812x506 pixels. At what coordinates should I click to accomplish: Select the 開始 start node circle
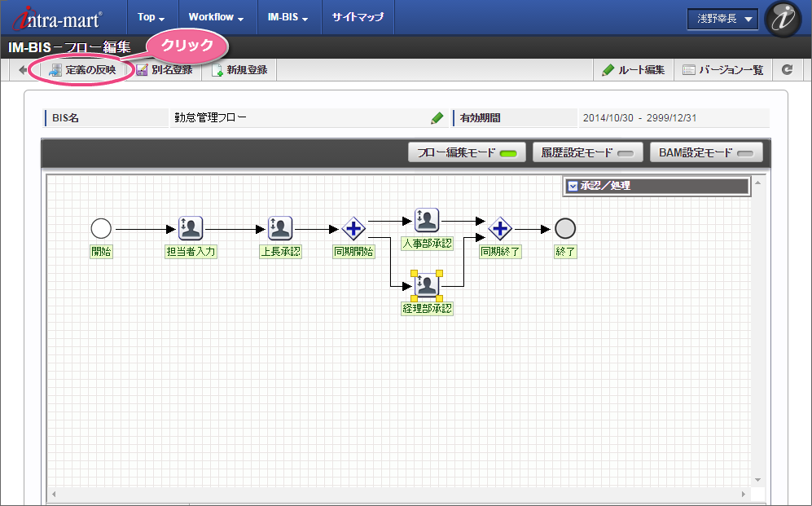[101, 228]
